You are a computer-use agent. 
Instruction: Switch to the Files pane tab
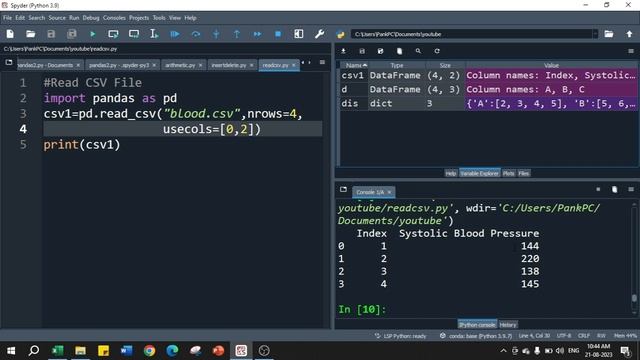pos(524,173)
